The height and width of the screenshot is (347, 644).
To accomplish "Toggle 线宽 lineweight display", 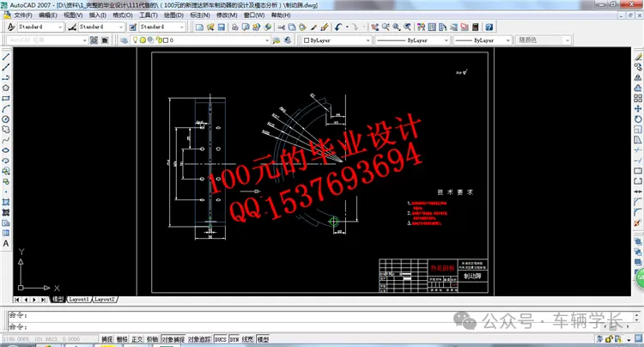I will 247,339.
